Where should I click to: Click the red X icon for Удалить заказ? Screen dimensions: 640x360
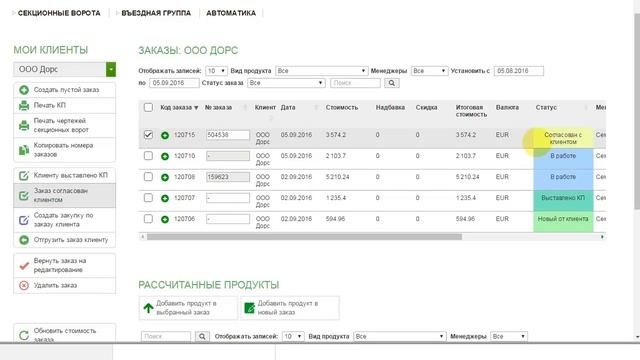click(x=24, y=285)
